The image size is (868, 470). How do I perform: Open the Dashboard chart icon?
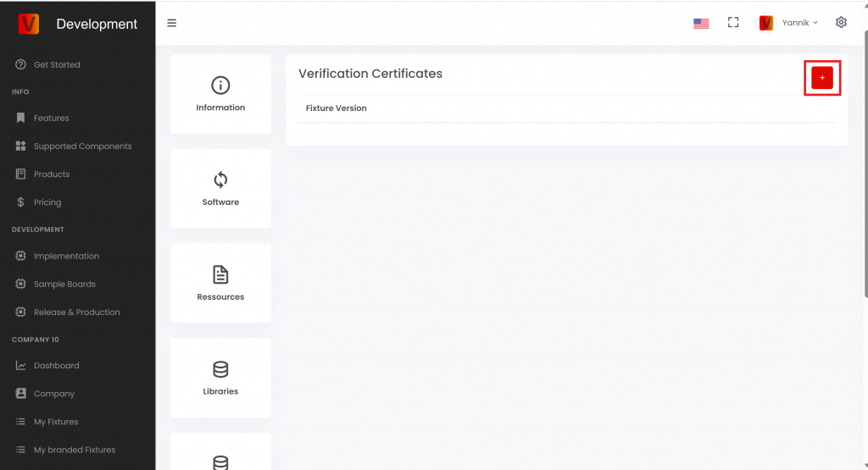pos(21,366)
